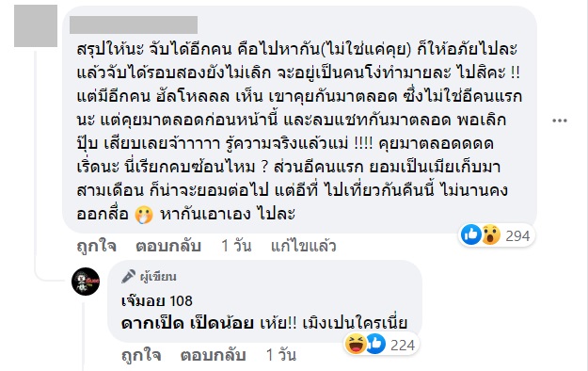View edit history via แก้ไขแล้ว
This screenshot has width=588, height=371.
click(303, 246)
